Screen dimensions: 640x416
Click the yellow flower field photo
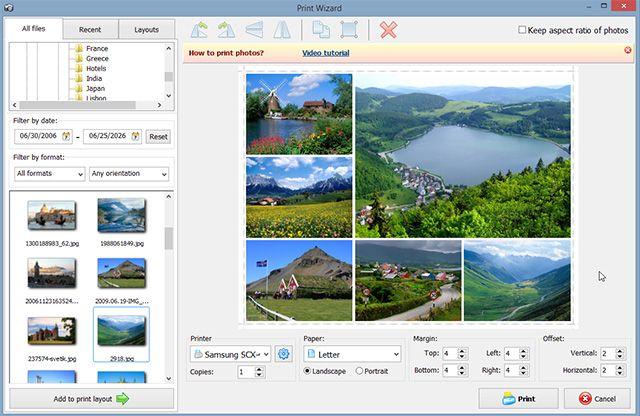(x=299, y=197)
